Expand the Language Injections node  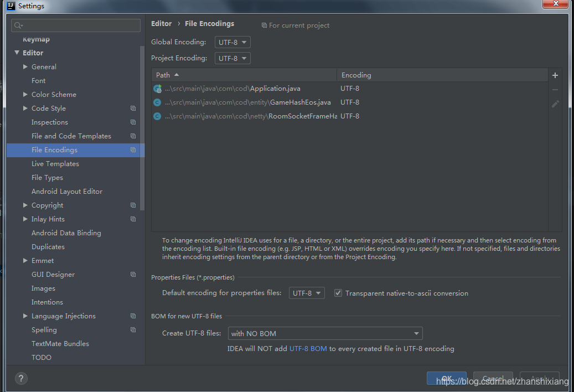(25, 316)
